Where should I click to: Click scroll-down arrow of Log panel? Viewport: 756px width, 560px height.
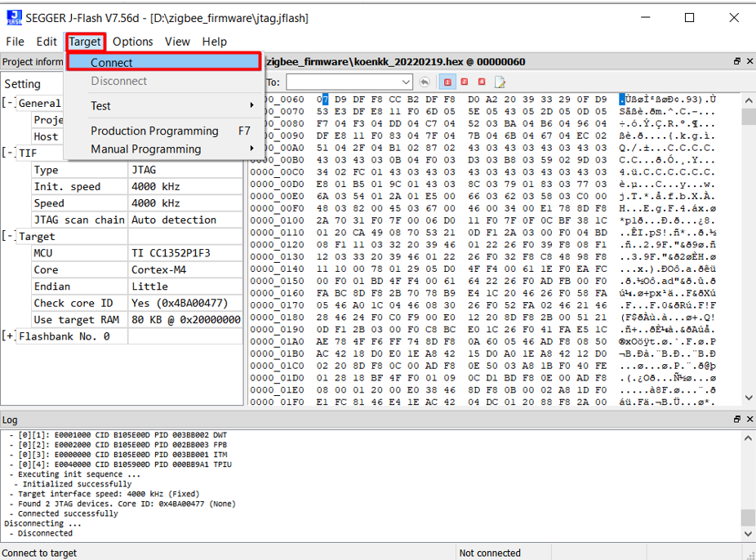click(x=749, y=534)
